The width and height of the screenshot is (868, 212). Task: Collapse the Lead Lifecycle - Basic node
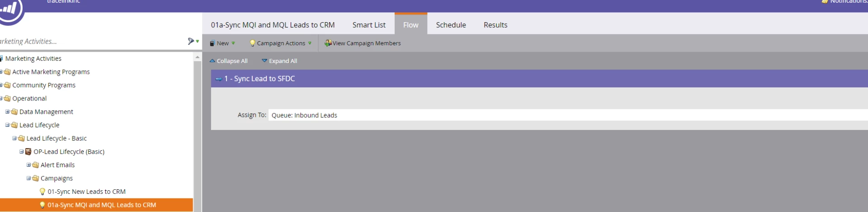pos(14,138)
